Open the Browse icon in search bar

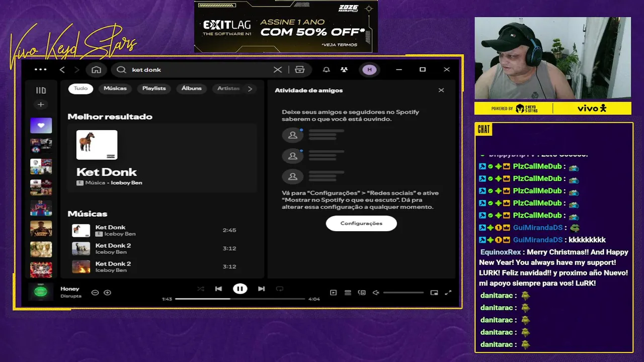pos(300,70)
